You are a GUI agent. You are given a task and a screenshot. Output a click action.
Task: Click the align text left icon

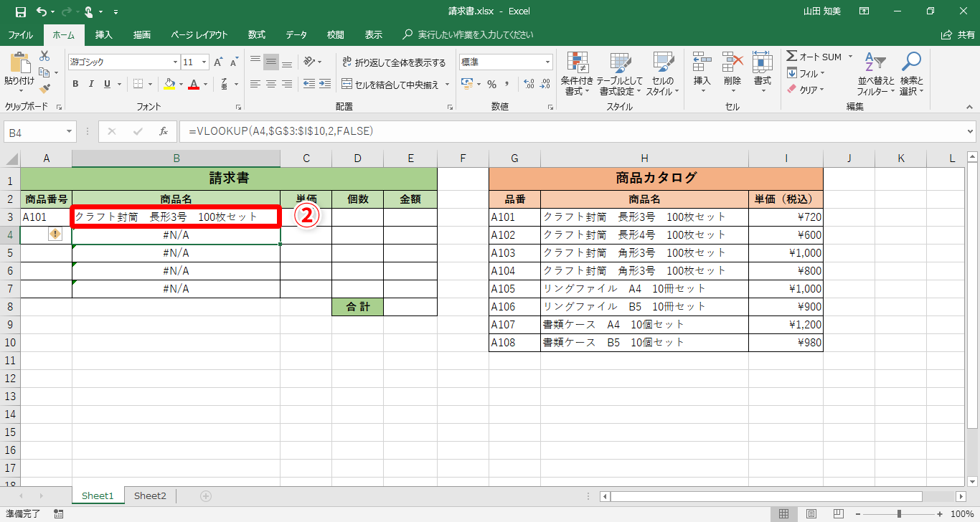255,84
